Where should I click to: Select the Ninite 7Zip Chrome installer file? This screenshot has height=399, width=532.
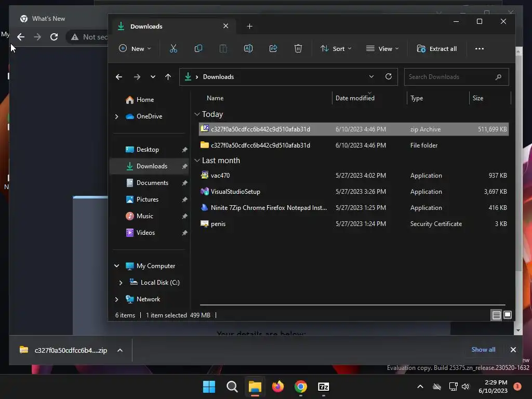pos(353,208)
